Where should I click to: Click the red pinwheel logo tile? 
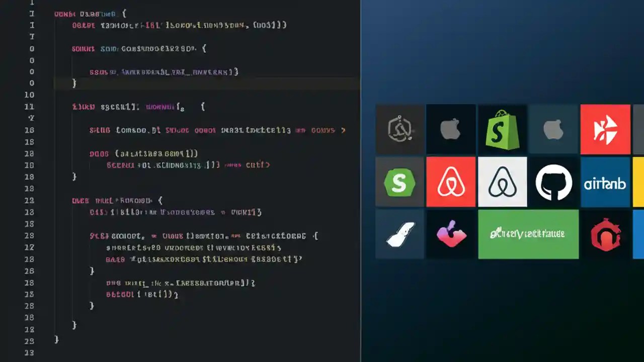pos(605,129)
